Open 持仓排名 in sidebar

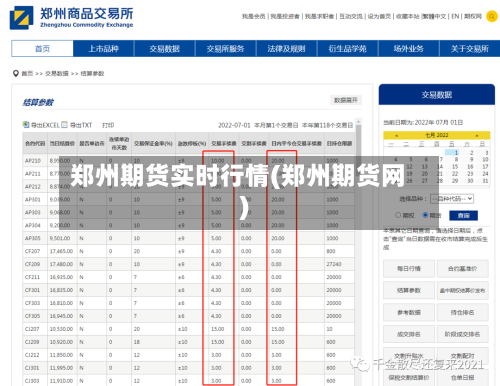point(462,312)
